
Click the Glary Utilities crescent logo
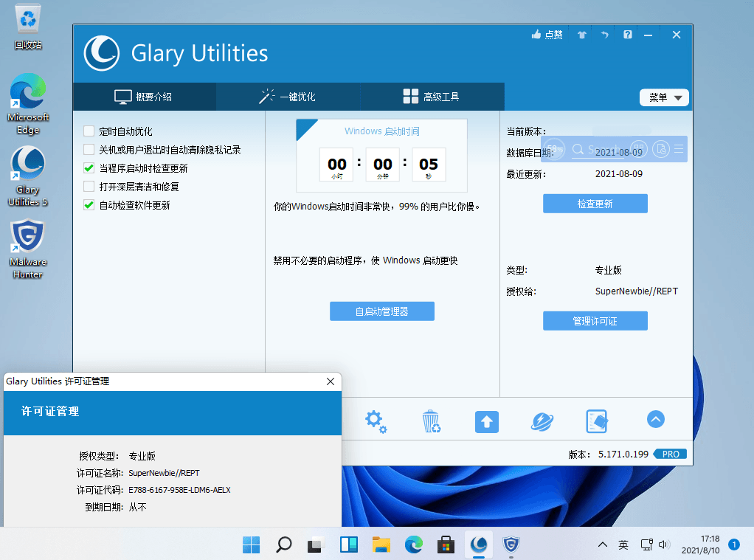tap(102, 53)
